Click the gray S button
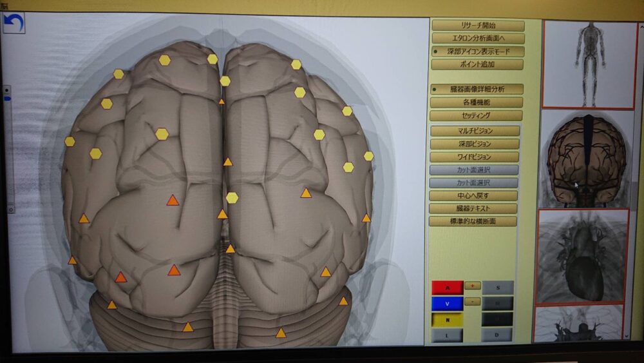644x363 pixels. pos(497,288)
